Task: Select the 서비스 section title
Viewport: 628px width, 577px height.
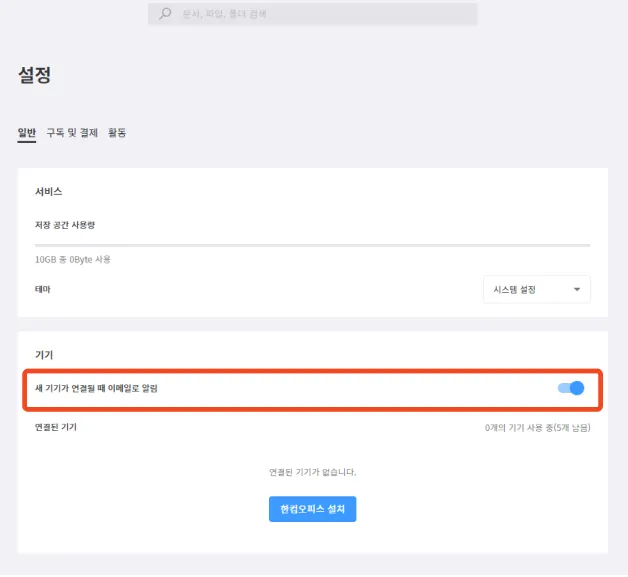Action: coord(48,191)
